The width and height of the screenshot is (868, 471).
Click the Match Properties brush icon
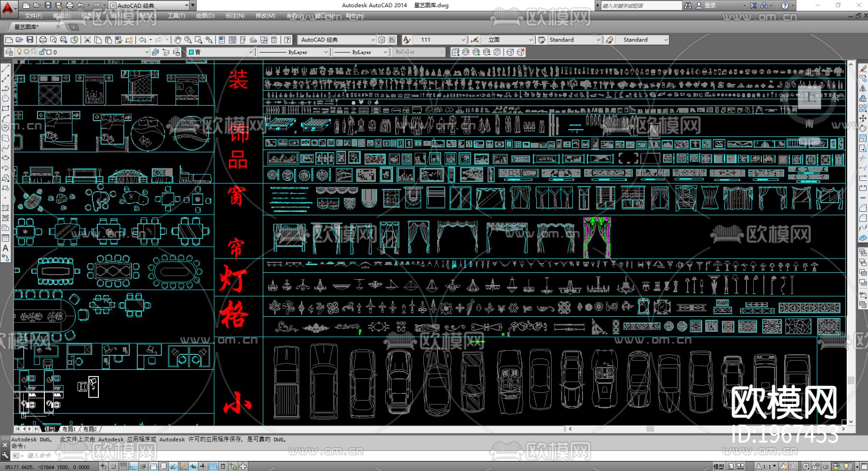(119, 40)
